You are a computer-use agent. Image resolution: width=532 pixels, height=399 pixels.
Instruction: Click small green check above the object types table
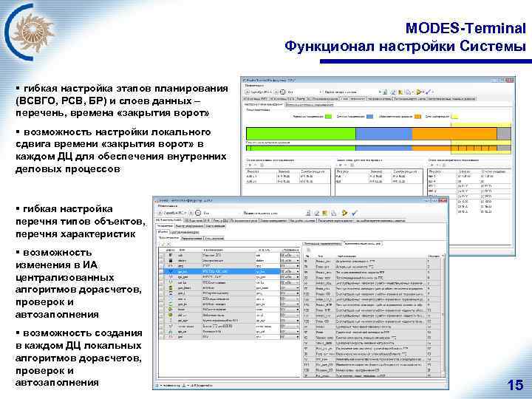point(163,244)
